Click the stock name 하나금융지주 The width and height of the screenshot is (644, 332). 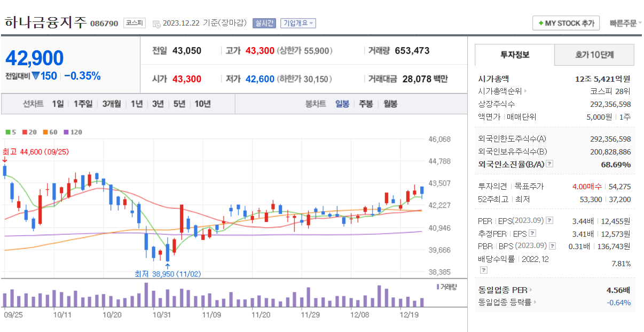coord(45,22)
